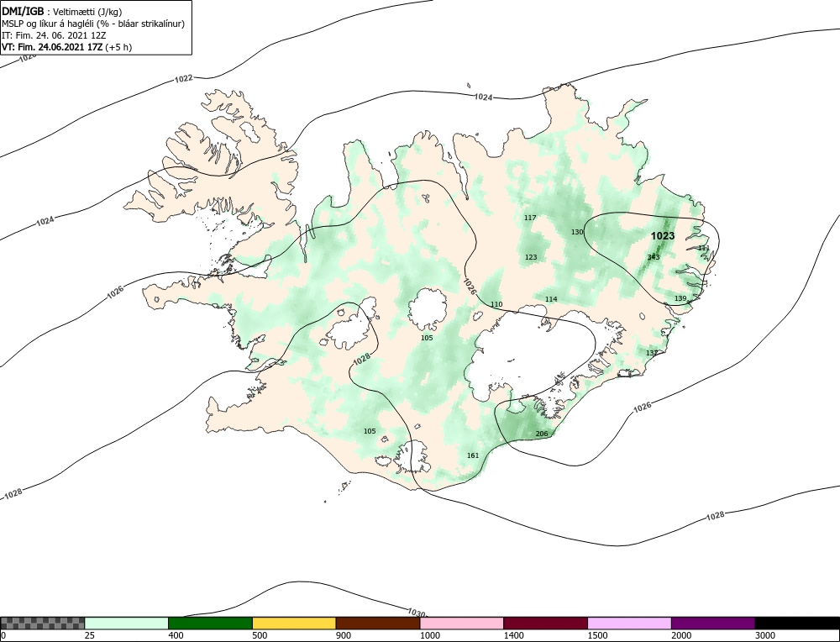Click the gray checkered 0–25 legend swatch
840x642 pixels.
42,623
